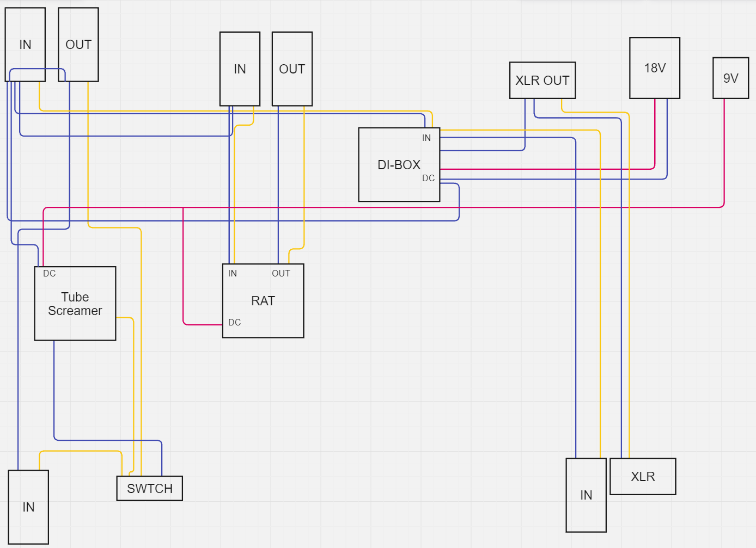Screen dimensions: 756x548
Task: Select the IN box left of SWTCH
Action: click(x=28, y=507)
